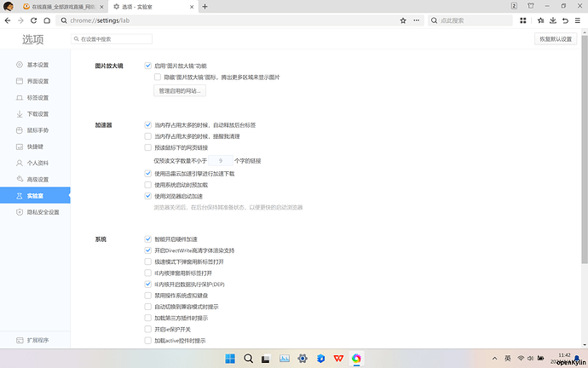Viewport: 588px width, 368px height.
Task: Enable 禁用操作系统虚拟键盘 checkbox
Action: point(148,296)
